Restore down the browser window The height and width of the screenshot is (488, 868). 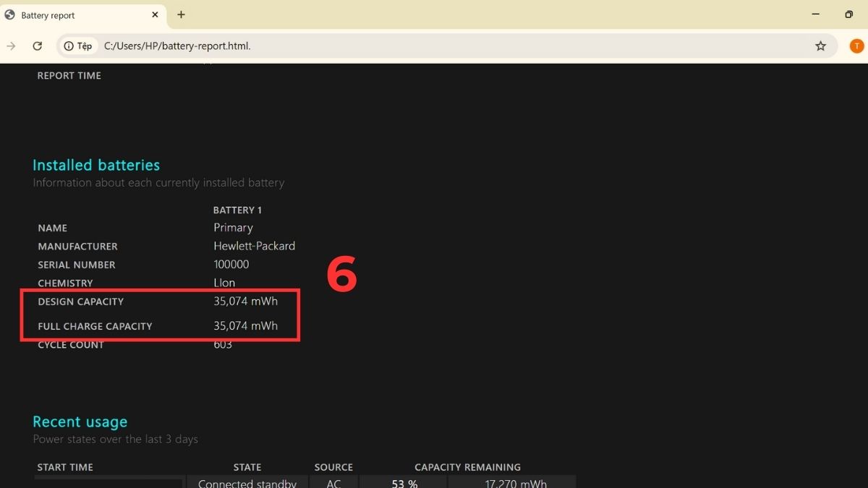849,14
